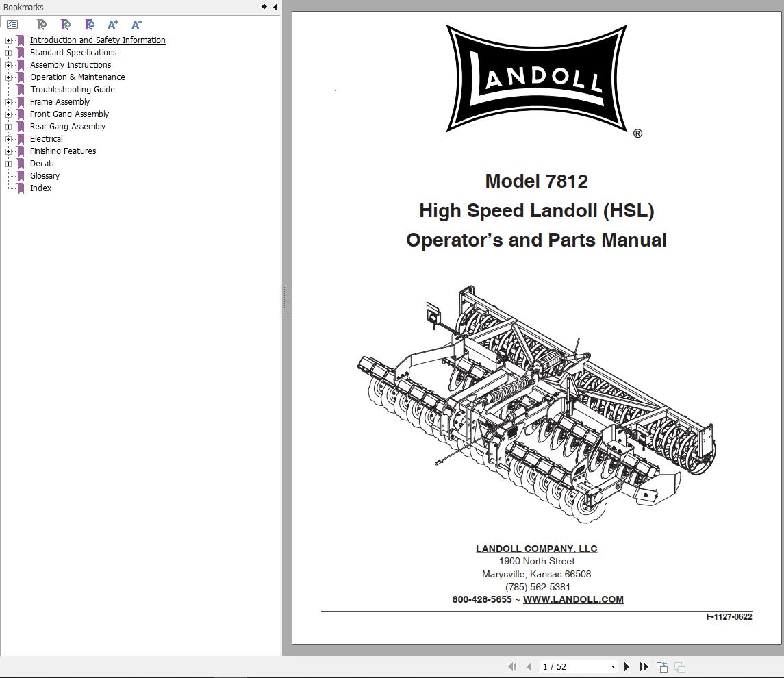The image size is (784, 678).
Task: Collapse the Bookmarks panel
Action: click(x=275, y=7)
